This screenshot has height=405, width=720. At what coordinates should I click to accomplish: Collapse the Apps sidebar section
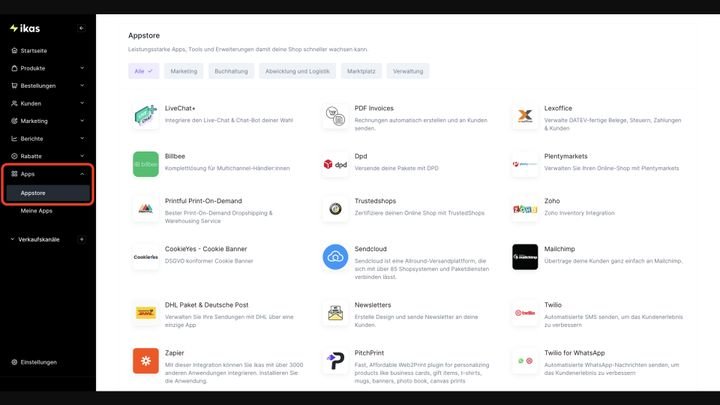tap(82, 174)
